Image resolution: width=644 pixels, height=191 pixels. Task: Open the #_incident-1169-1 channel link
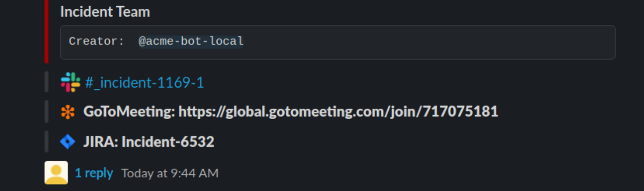coord(144,82)
